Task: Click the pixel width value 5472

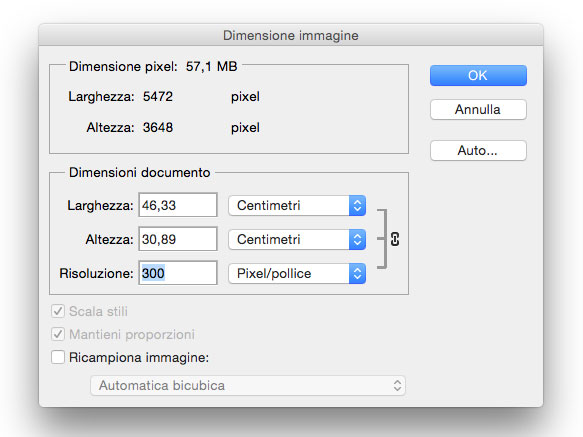Action: tap(158, 97)
